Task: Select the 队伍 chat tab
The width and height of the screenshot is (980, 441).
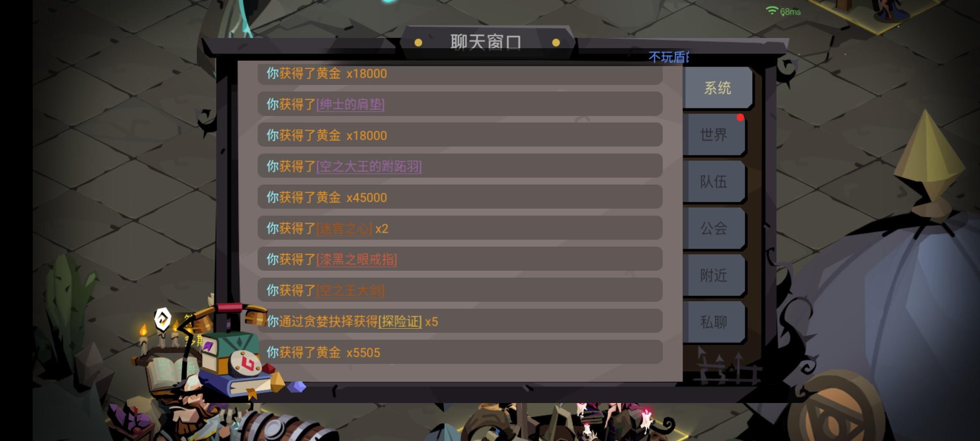Action: [x=714, y=182]
